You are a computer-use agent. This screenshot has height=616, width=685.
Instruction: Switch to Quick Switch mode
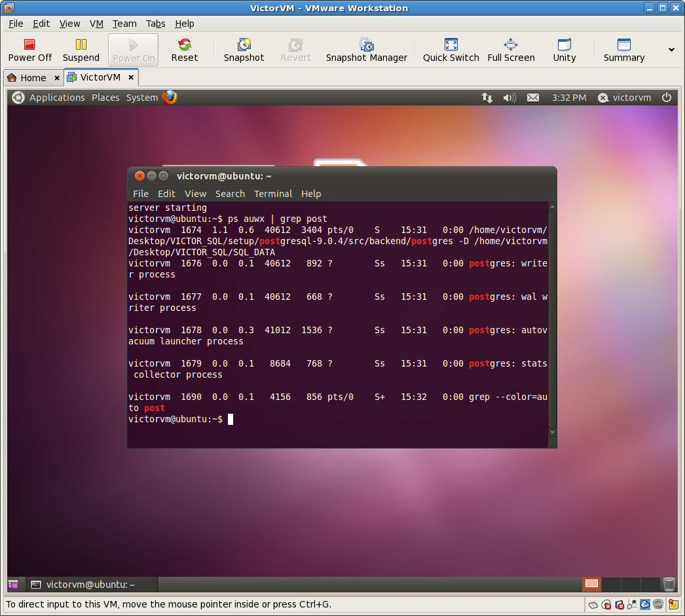pos(451,49)
